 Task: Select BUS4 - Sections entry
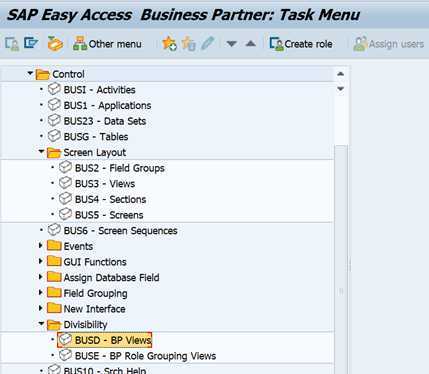pyautogui.click(x=110, y=199)
